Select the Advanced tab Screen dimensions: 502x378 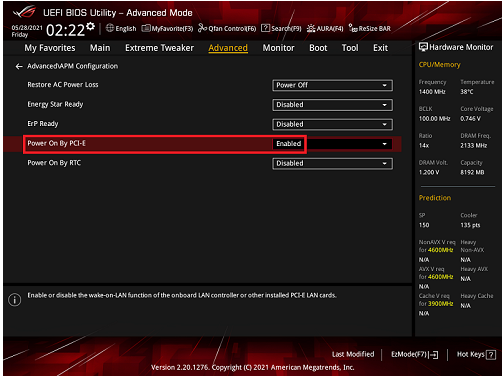coord(228,48)
